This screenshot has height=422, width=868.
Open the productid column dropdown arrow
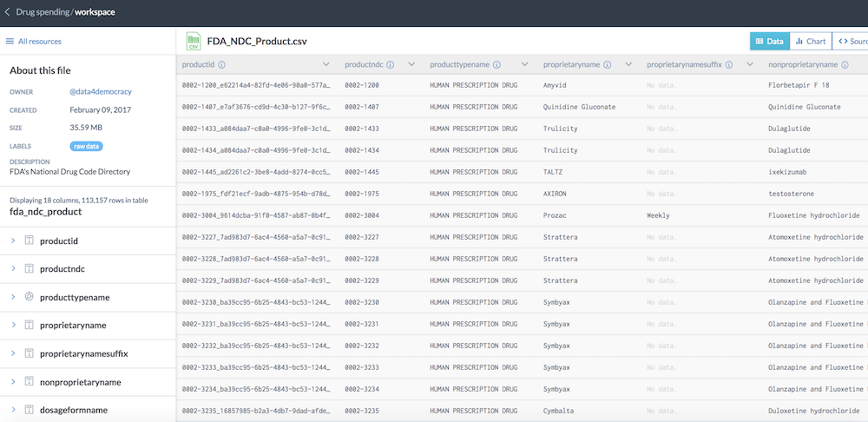(325, 65)
